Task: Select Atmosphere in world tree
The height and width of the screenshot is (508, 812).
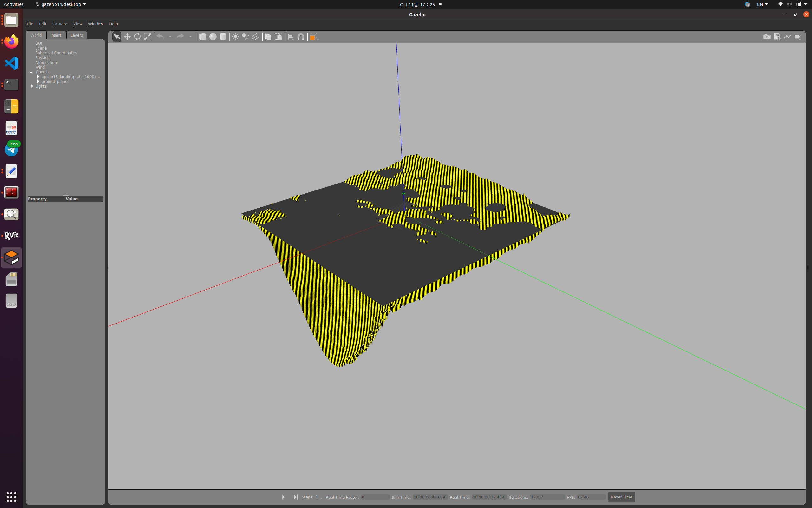Action: [47, 63]
